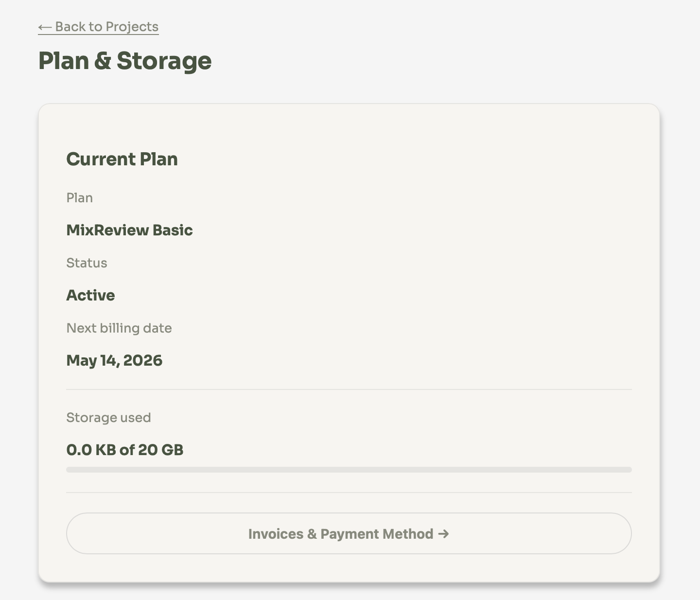This screenshot has height=600, width=700.
Task: Open Invoices & Payment Method
Action: (x=349, y=533)
